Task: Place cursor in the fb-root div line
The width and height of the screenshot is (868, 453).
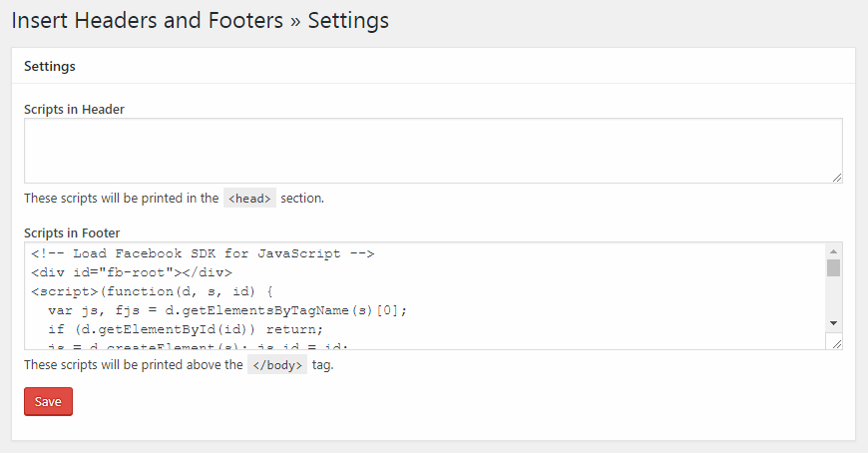Action: (132, 272)
